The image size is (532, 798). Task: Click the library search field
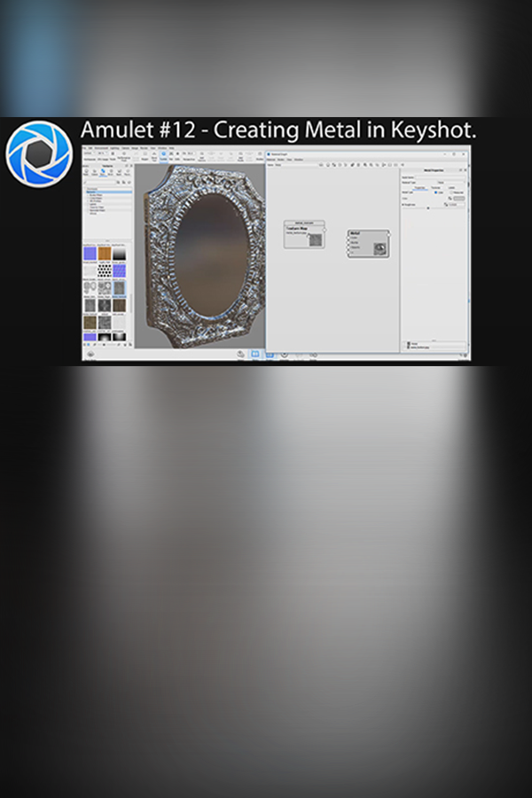click(100, 182)
